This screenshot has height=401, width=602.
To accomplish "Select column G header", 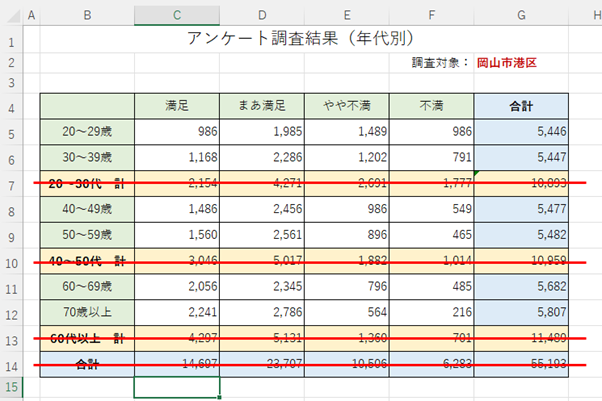I will 521,14.
